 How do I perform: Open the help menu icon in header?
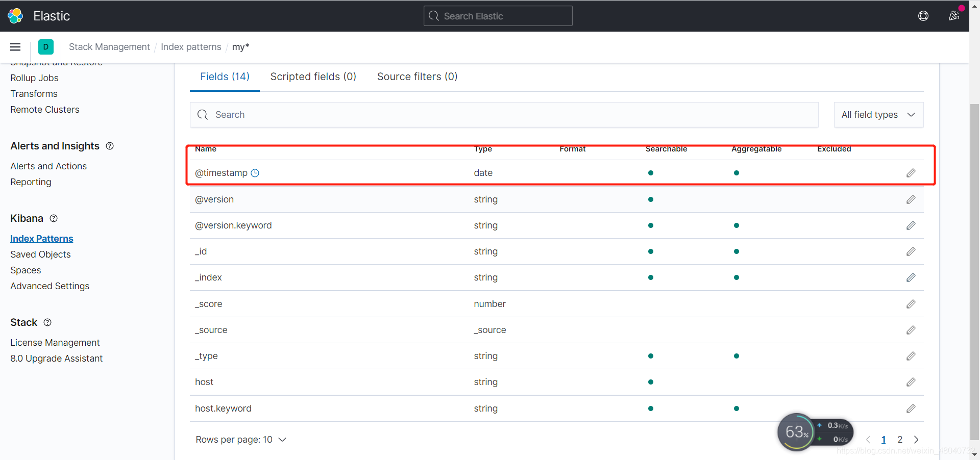coord(923,16)
